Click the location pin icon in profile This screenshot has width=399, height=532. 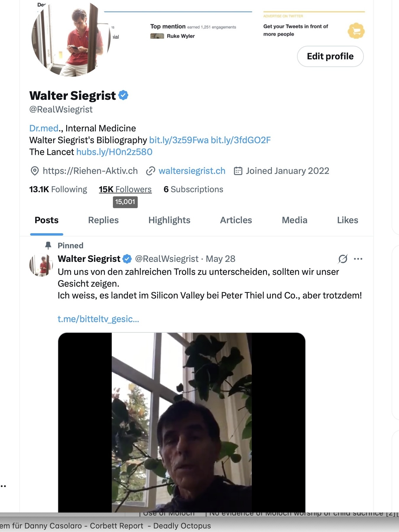click(x=35, y=171)
